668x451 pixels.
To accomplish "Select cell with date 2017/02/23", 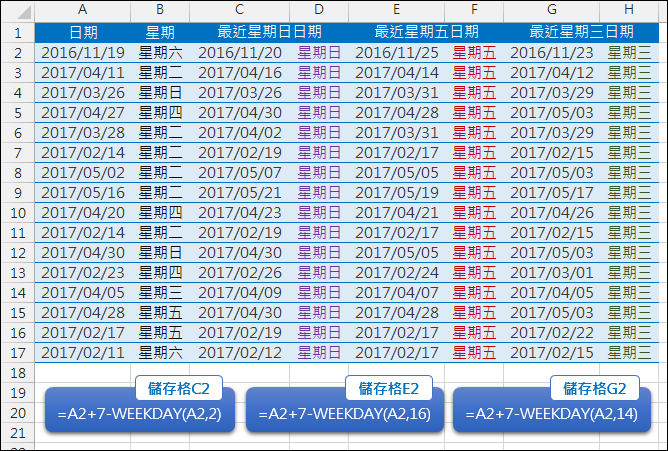I will tap(83, 273).
